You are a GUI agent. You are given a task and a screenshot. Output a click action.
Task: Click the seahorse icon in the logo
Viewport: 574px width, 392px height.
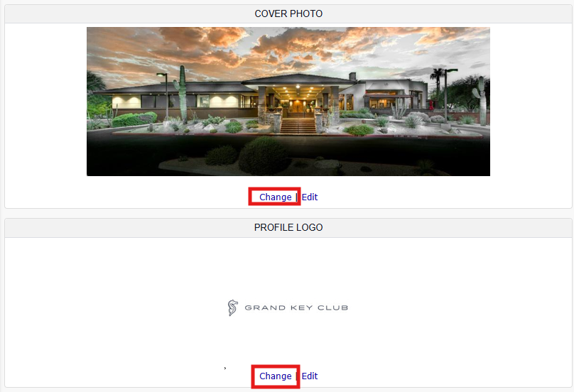coord(232,307)
